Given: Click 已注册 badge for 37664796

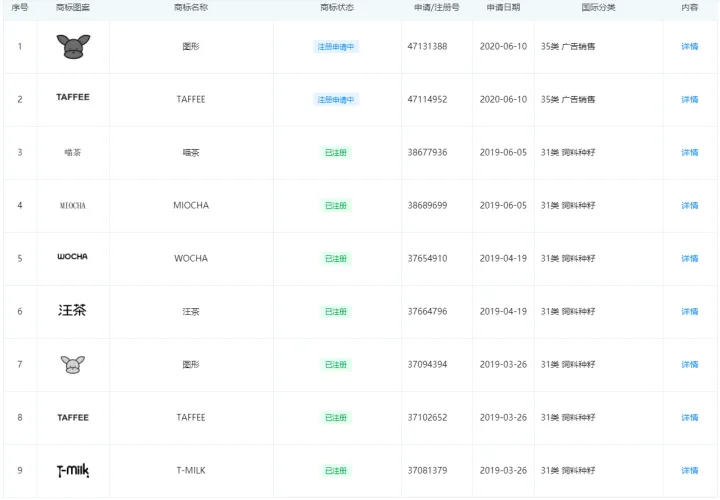Looking at the screenshot, I should click(336, 312).
